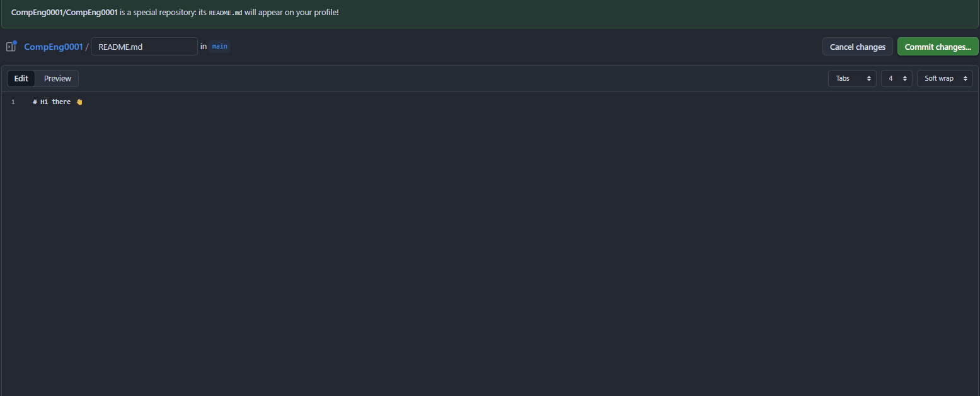Viewport: 980px width, 396px height.
Task: Click bold CompEng0001/CompEng0001 text in the banner
Action: pyautogui.click(x=64, y=13)
